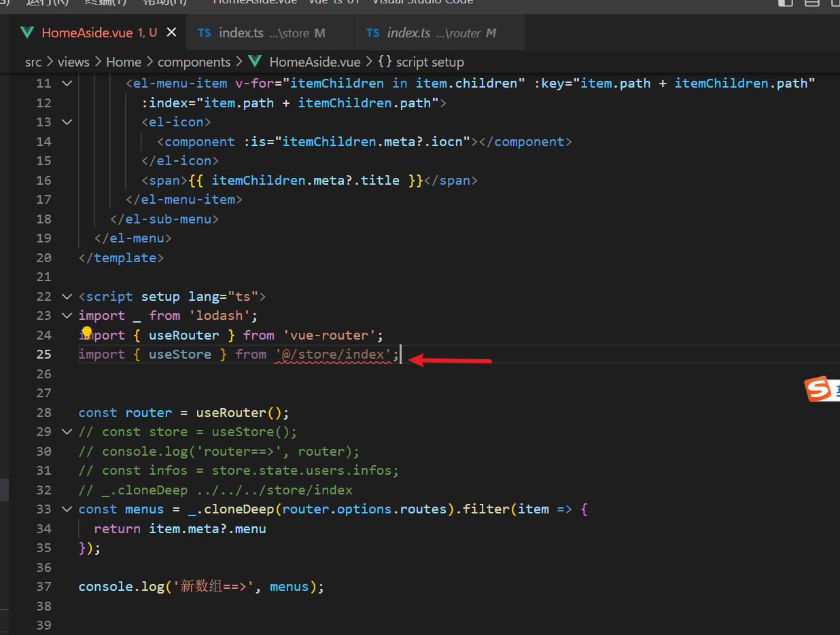Click the 'vue-router' string on line 24
This screenshot has width=840, height=635.
click(329, 335)
